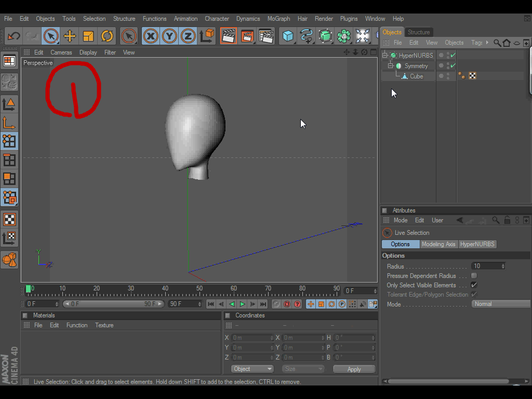The width and height of the screenshot is (532, 399).
Task: Toggle X-axis lock
Action: 151,36
